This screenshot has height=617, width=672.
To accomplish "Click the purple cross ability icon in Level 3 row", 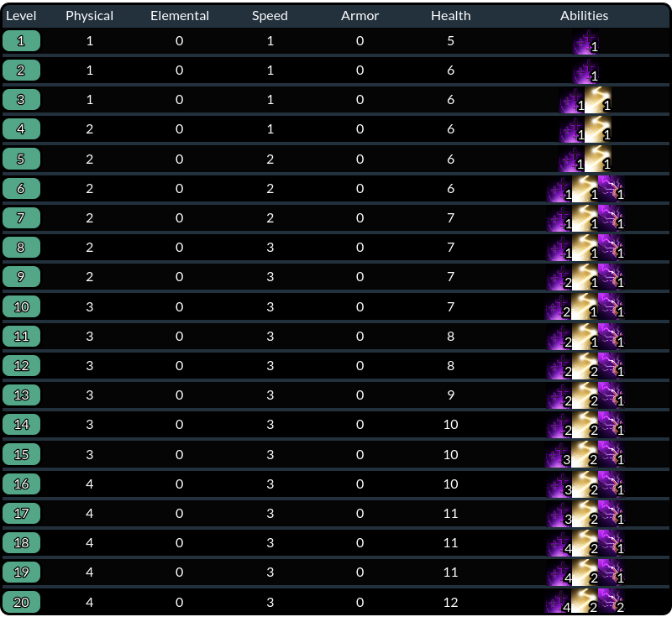I will pos(572,100).
